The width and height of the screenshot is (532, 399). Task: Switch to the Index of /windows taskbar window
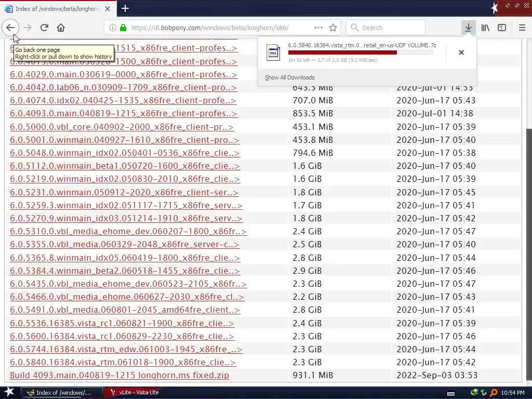pos(62,393)
